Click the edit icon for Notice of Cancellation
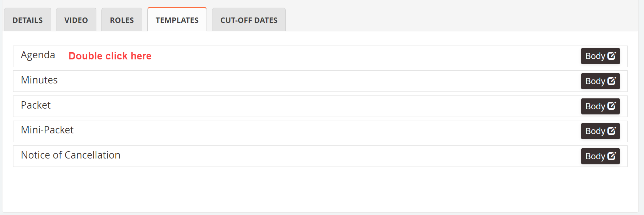Viewport: 644px width, 215px height. [x=612, y=156]
